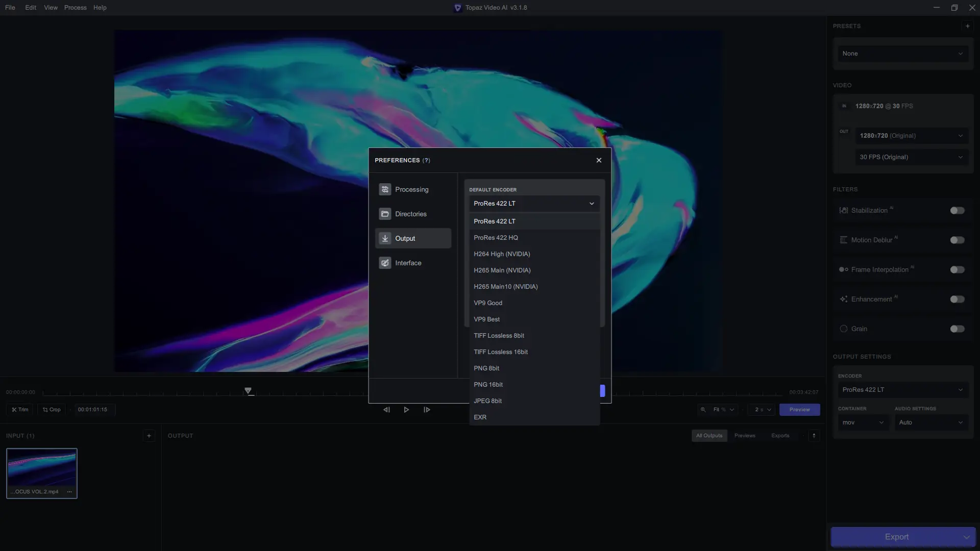The width and height of the screenshot is (980, 551).
Task: Click the Preview button
Action: pyautogui.click(x=799, y=410)
